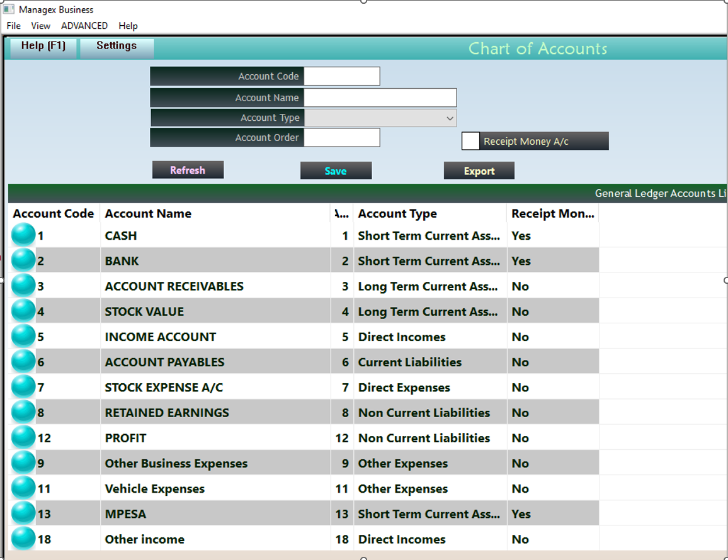Click the sphere icon for RETAINED EARNINGS

[23, 412]
